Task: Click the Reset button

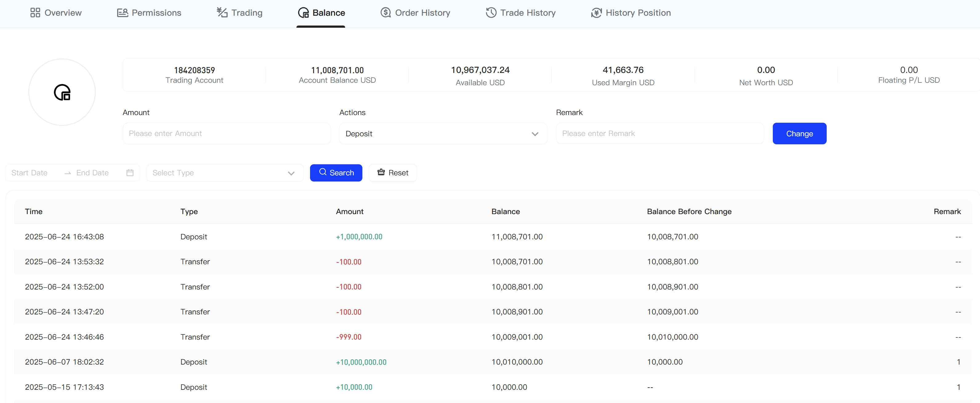Action: [393, 173]
